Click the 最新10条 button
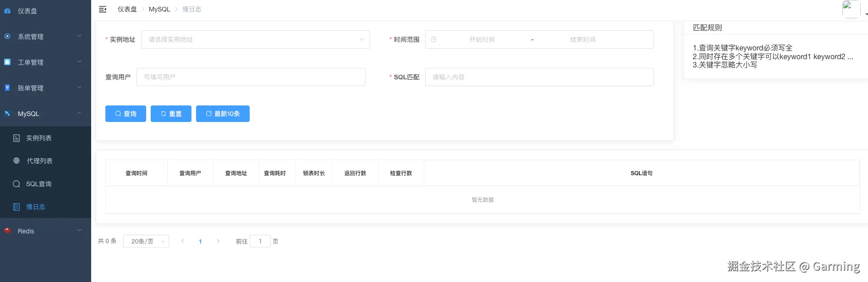 tap(223, 114)
